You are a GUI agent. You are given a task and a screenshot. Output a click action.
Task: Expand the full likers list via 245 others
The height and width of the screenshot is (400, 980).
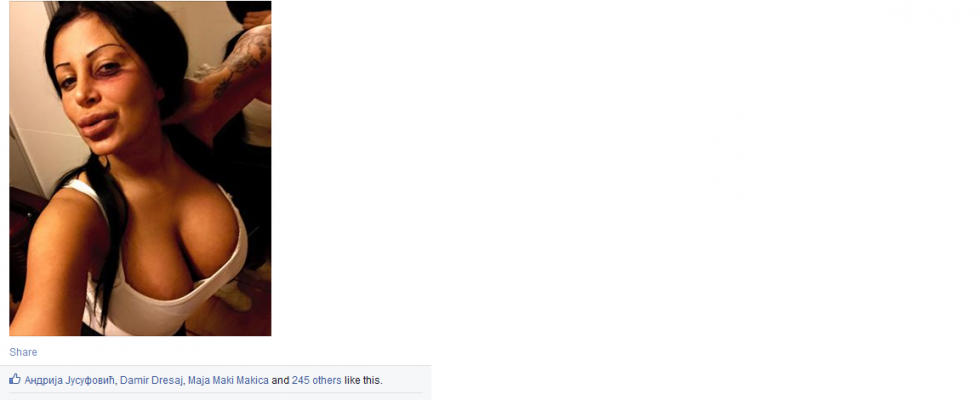(x=316, y=380)
